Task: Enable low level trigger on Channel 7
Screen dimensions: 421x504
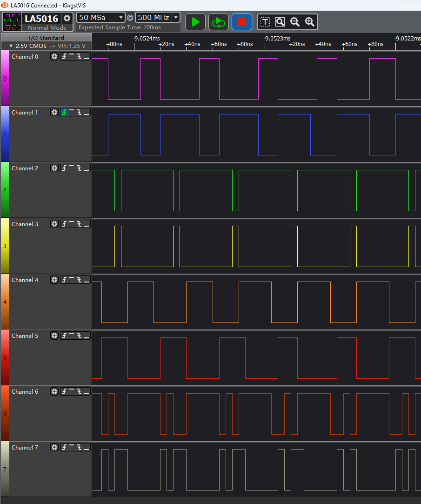Action: (x=87, y=447)
